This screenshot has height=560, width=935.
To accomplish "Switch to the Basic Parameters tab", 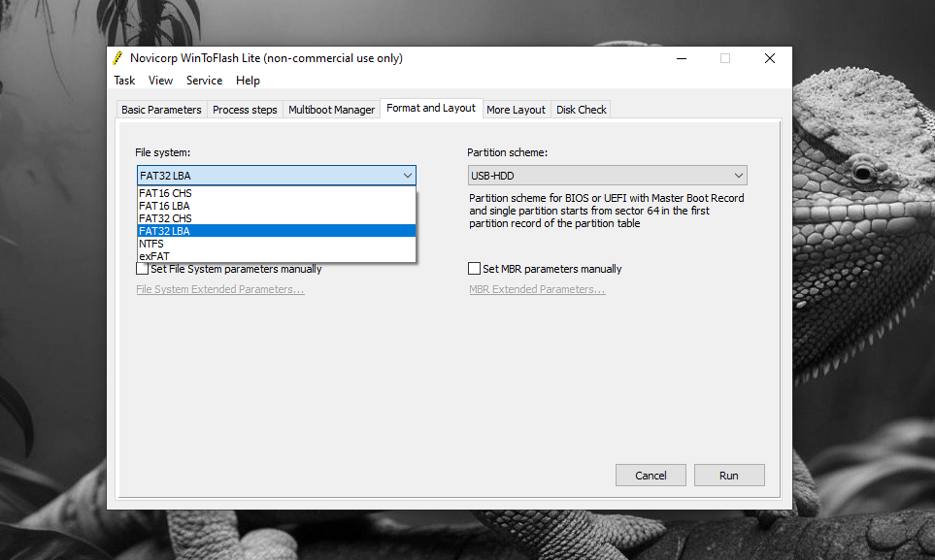I will [161, 110].
